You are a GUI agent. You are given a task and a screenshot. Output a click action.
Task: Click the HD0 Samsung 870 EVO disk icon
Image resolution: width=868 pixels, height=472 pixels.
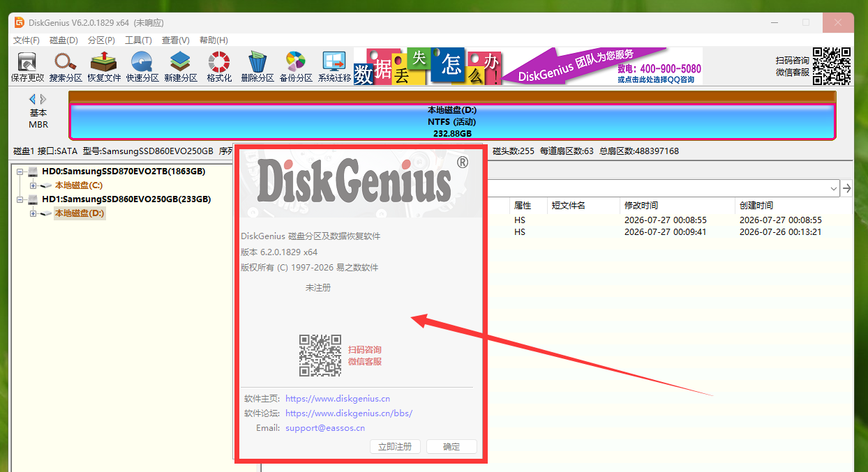pyautogui.click(x=33, y=171)
